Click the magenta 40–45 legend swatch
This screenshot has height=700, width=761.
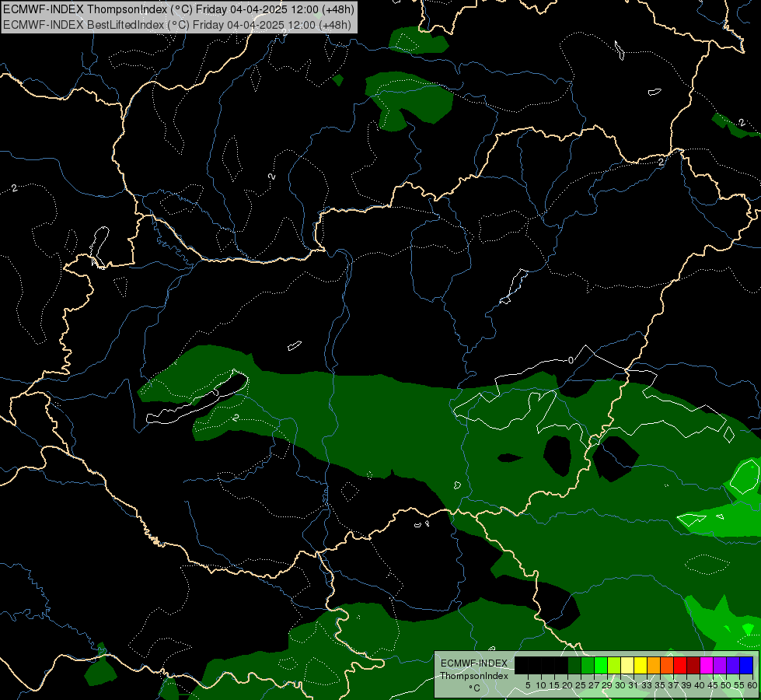(707, 665)
